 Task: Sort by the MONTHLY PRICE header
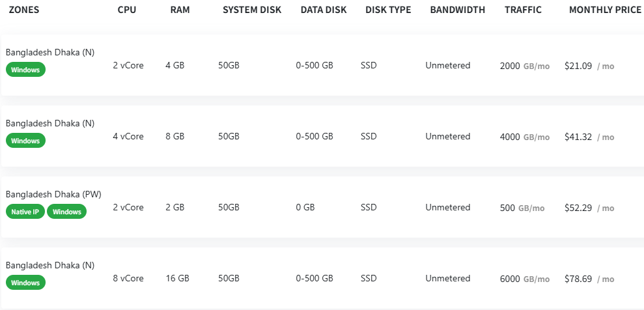coord(605,10)
